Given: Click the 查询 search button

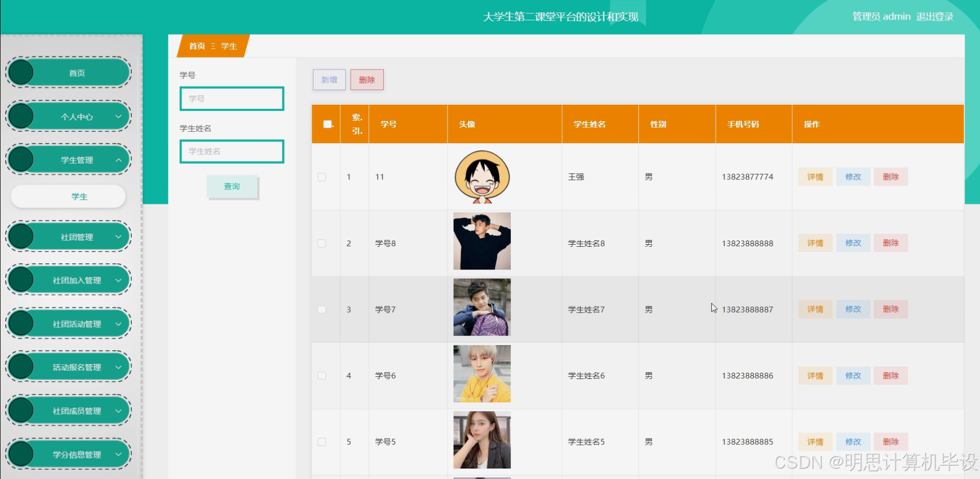Looking at the screenshot, I should [x=232, y=186].
